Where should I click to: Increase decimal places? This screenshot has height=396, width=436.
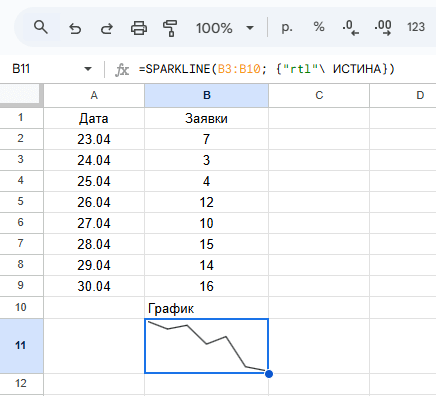(x=383, y=27)
